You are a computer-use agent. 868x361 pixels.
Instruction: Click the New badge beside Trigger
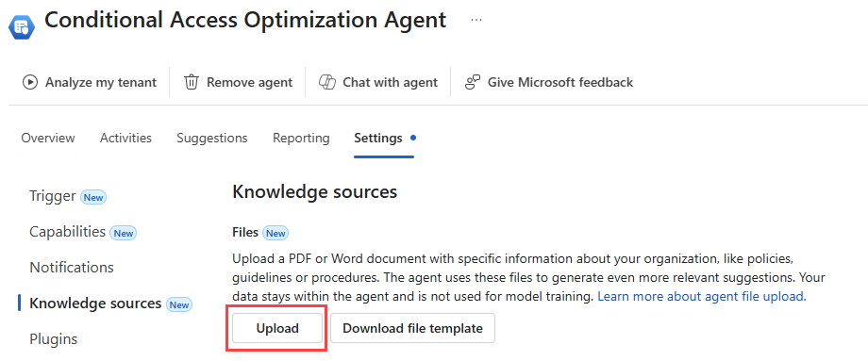tap(93, 197)
